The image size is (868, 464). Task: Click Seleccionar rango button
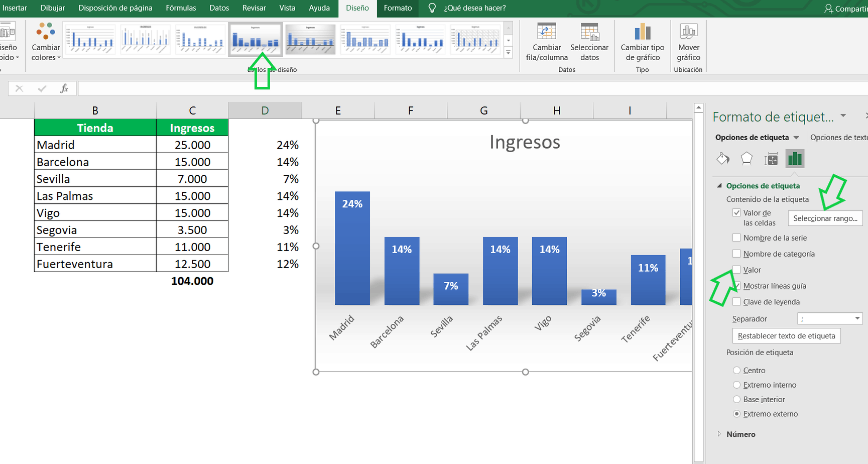click(825, 218)
